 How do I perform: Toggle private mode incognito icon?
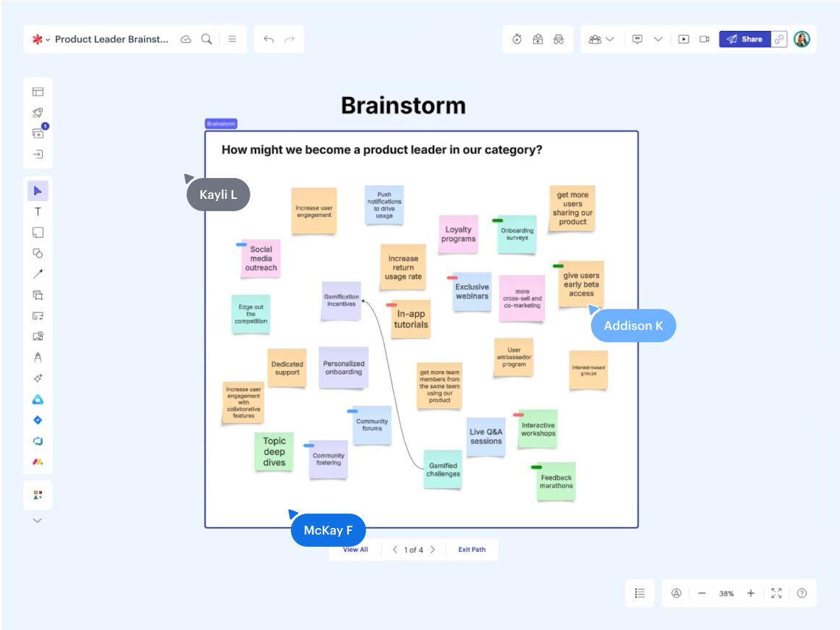click(x=559, y=39)
